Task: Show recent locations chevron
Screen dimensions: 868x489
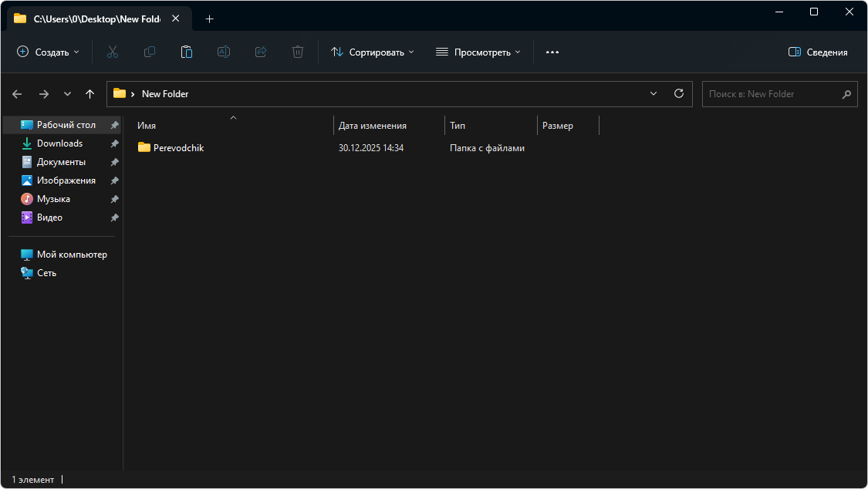Action: point(67,93)
